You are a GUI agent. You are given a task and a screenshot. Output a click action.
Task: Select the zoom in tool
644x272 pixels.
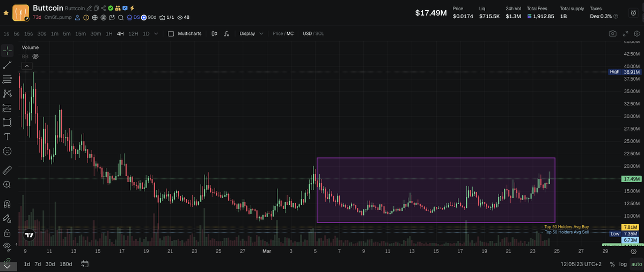coord(7,184)
